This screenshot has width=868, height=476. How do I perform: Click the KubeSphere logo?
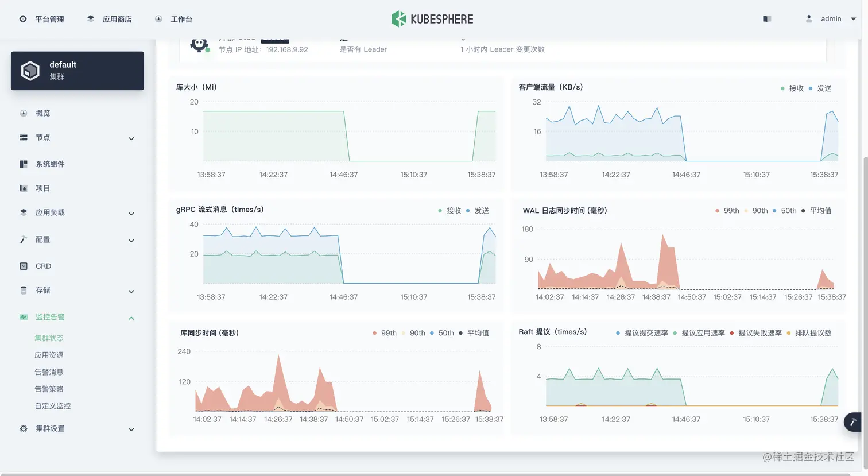tap(432, 19)
